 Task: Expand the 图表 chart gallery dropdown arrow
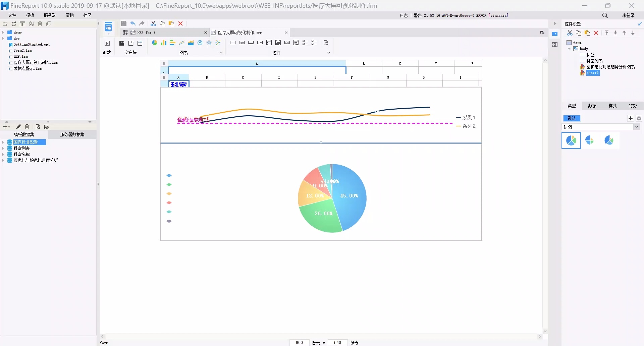(x=221, y=53)
